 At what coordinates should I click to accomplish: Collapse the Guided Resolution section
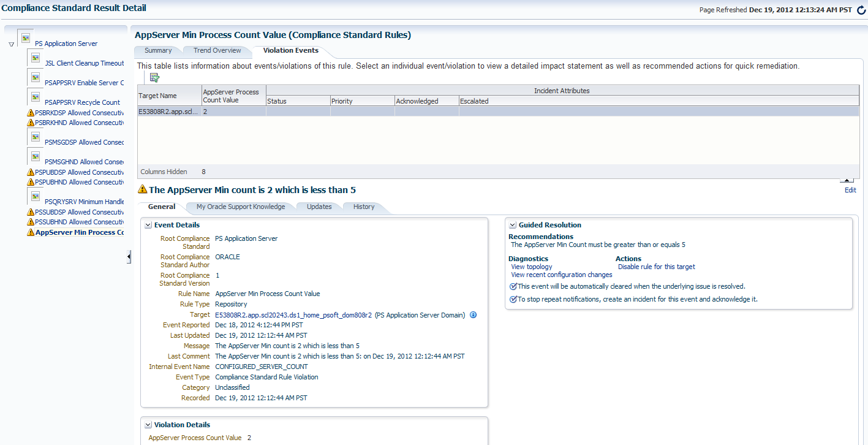[512, 225]
